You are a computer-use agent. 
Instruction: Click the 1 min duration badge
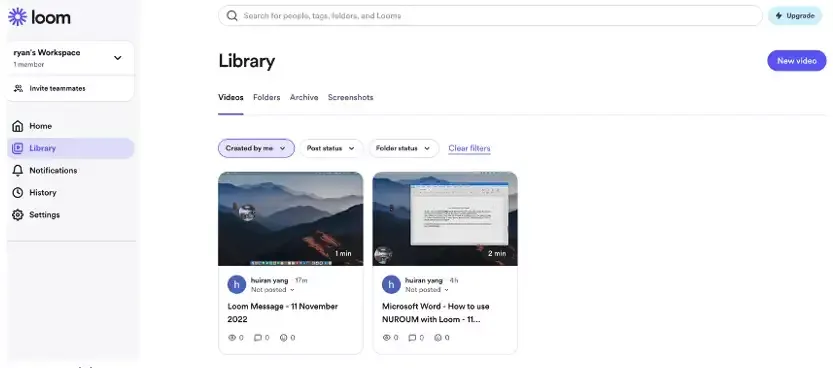pyautogui.click(x=343, y=254)
